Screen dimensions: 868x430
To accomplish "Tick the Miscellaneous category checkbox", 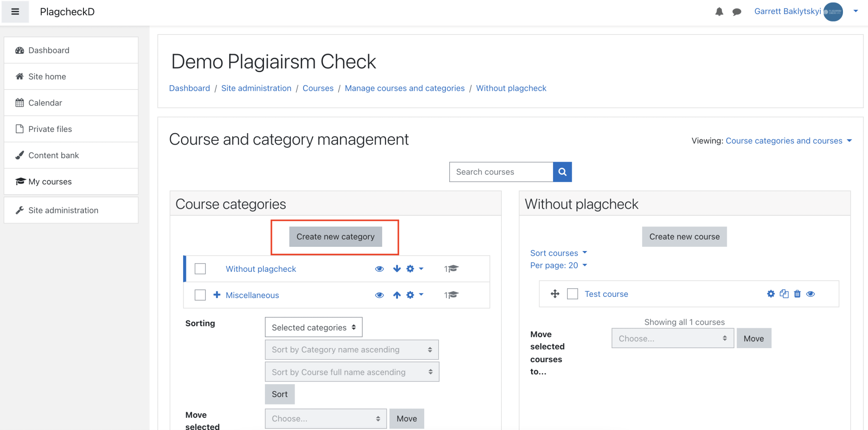I will [x=200, y=295].
